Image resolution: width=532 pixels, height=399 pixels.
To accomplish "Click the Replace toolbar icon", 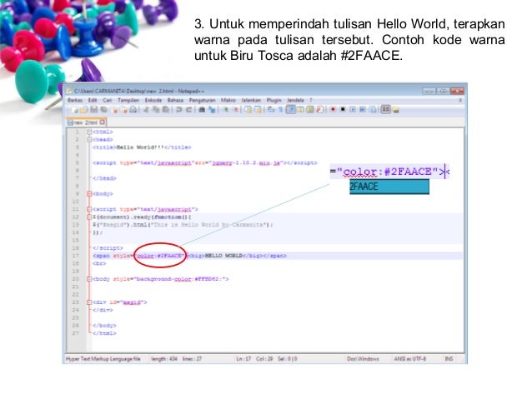I will coord(212,109).
